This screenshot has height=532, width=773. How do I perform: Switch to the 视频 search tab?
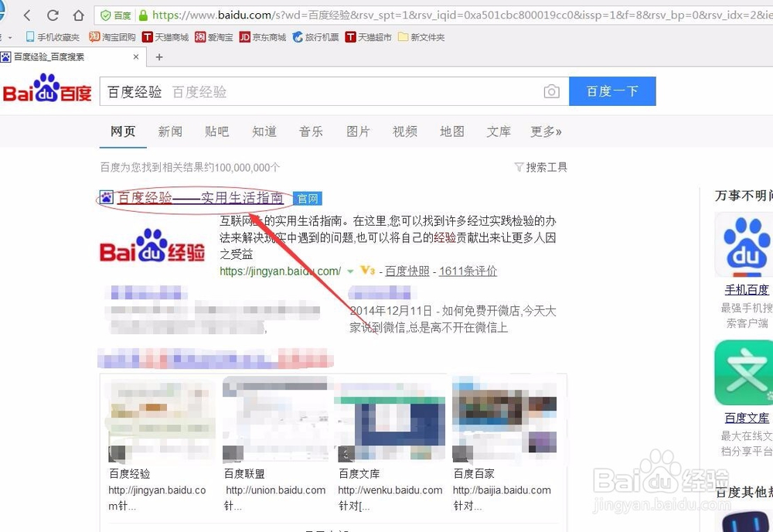(405, 131)
